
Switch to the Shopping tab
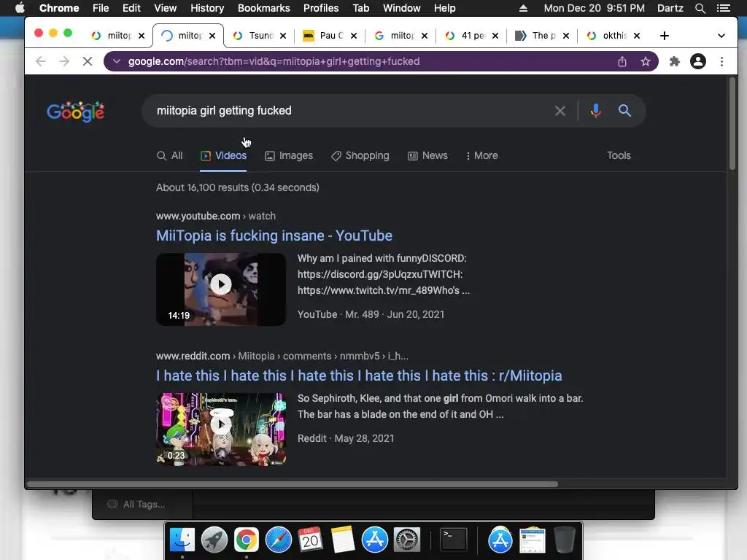pyautogui.click(x=360, y=156)
